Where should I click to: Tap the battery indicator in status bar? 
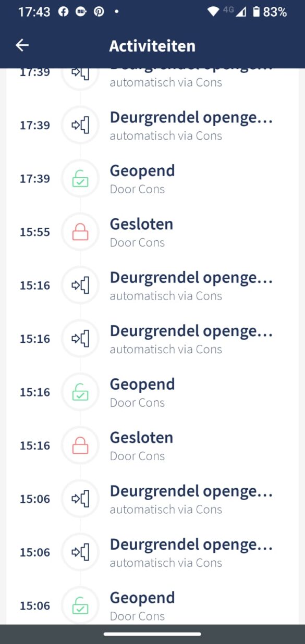coord(256,11)
